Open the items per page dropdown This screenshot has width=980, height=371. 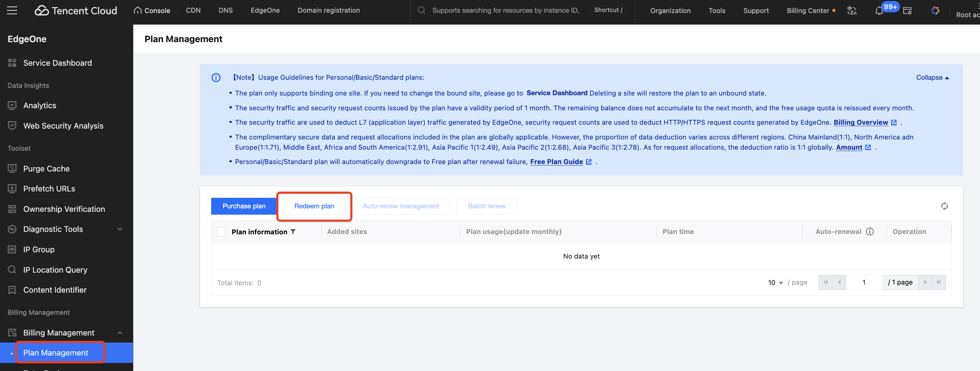tap(775, 282)
